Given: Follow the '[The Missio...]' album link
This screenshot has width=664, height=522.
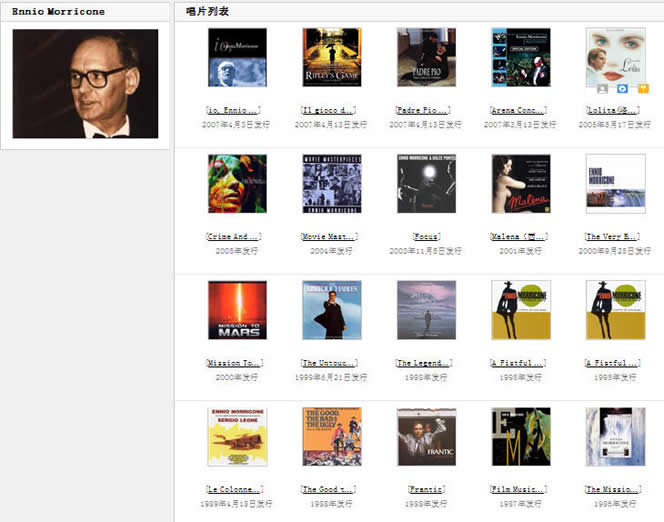Looking at the screenshot, I should click(x=613, y=489).
